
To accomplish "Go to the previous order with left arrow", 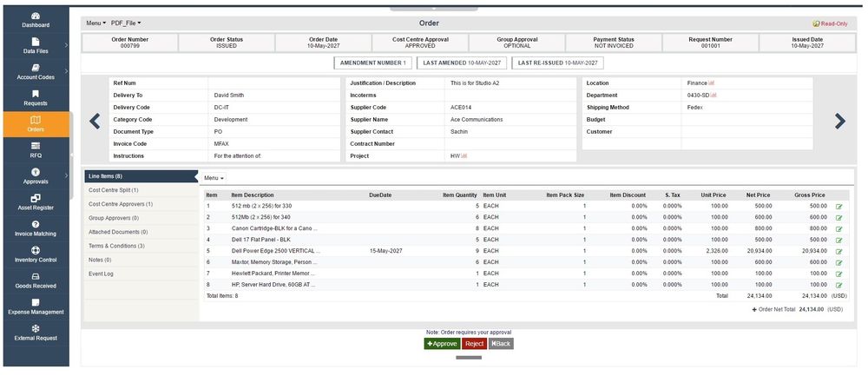I will tap(95, 122).
